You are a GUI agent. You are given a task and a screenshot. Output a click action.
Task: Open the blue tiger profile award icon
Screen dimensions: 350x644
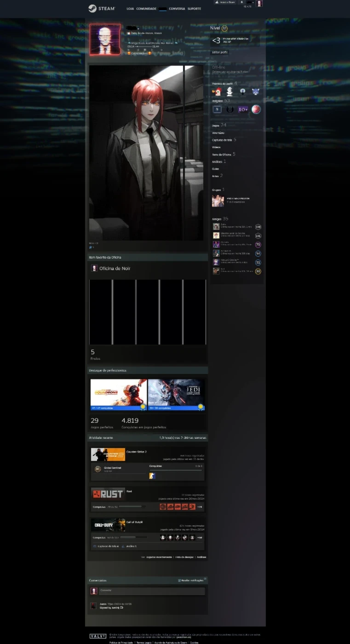[x=256, y=92]
